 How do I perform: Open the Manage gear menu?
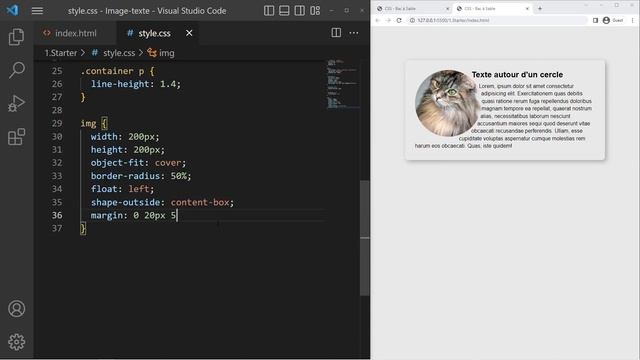click(16, 342)
